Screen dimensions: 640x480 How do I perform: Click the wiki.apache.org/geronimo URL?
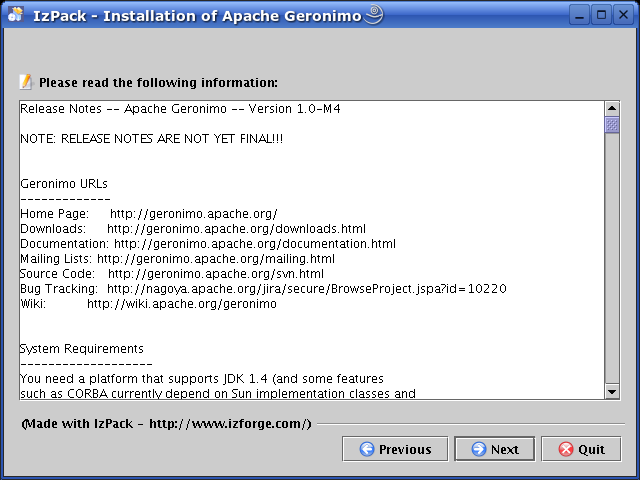[181, 304]
